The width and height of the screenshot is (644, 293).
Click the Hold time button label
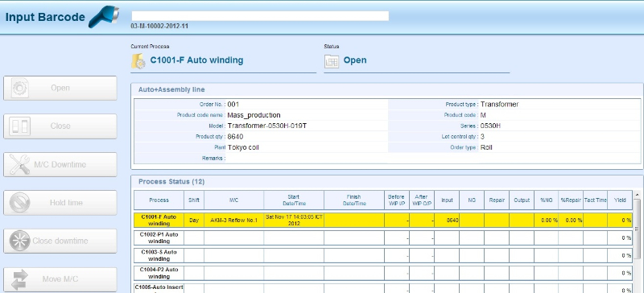[66, 203]
